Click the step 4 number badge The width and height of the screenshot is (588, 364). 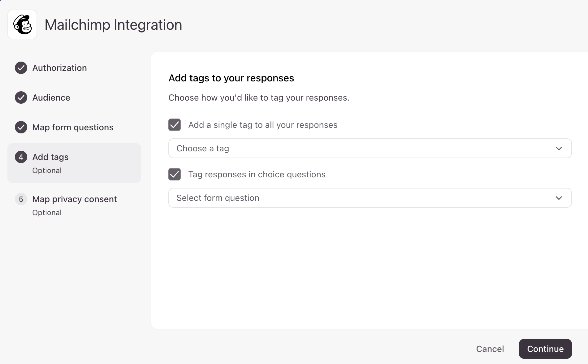click(21, 157)
